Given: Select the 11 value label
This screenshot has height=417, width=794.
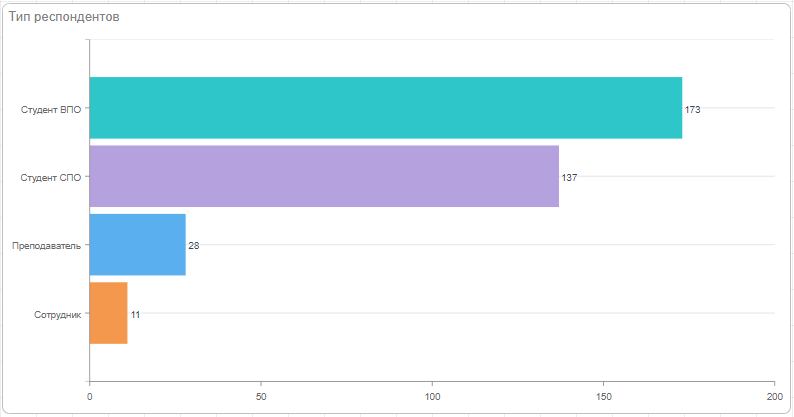Looking at the screenshot, I should [135, 314].
